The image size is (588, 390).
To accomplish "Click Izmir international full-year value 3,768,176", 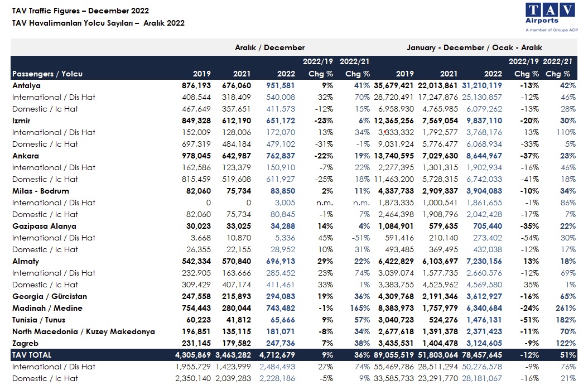I will (x=484, y=132).
